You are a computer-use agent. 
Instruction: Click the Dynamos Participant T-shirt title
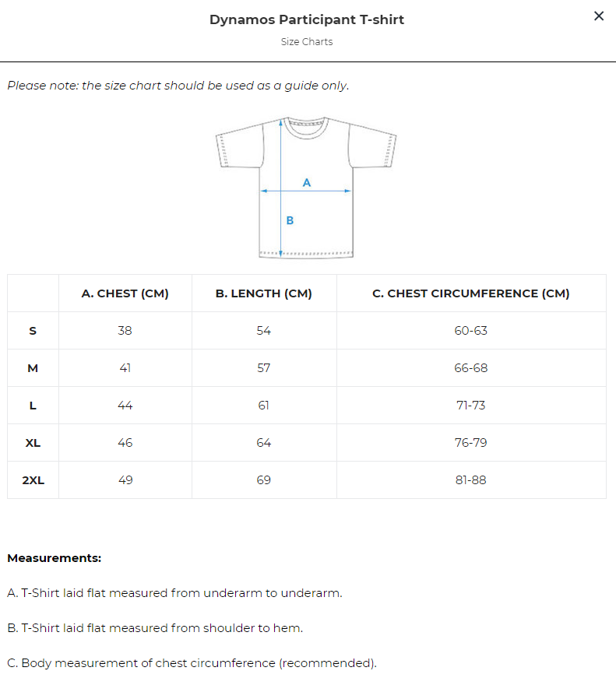click(307, 19)
